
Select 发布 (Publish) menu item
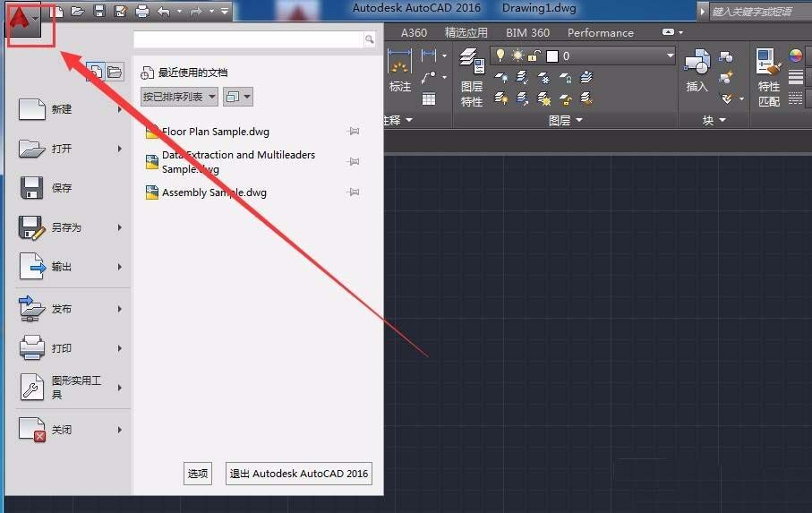click(71, 309)
